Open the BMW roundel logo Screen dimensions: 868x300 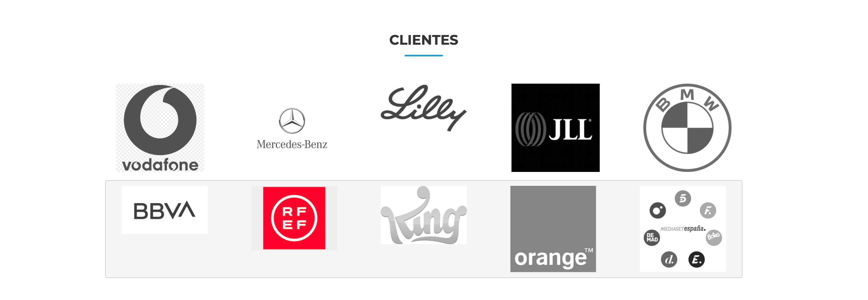(x=687, y=128)
